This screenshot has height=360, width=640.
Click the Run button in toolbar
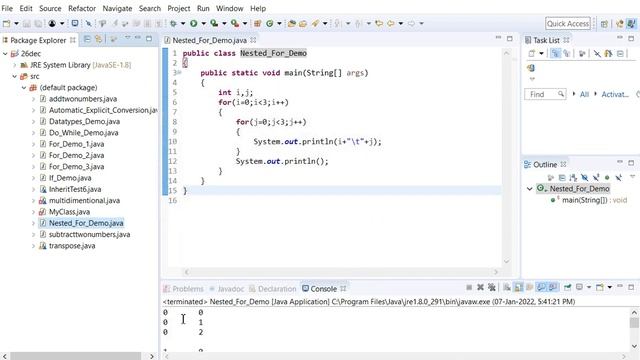(x=193, y=24)
